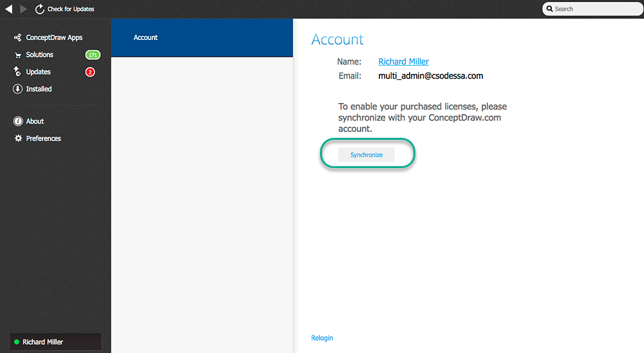
Task: Click the ConceptDraw Apps icon
Action: pyautogui.click(x=17, y=37)
